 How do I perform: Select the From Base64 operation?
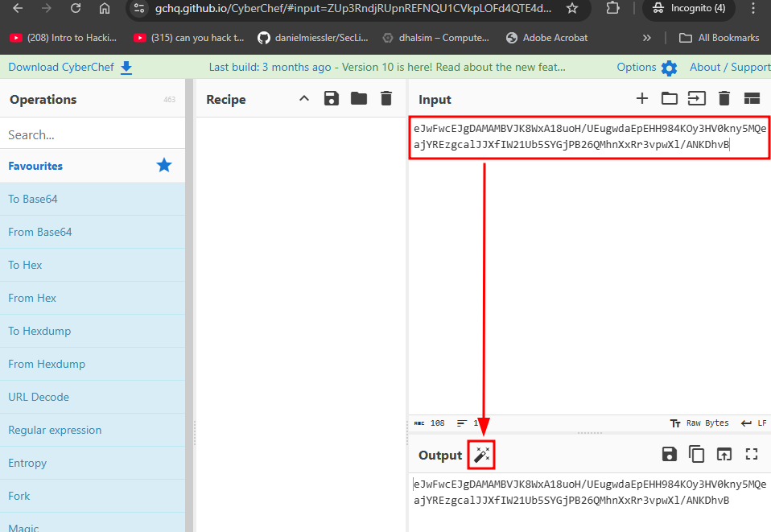[x=40, y=232]
